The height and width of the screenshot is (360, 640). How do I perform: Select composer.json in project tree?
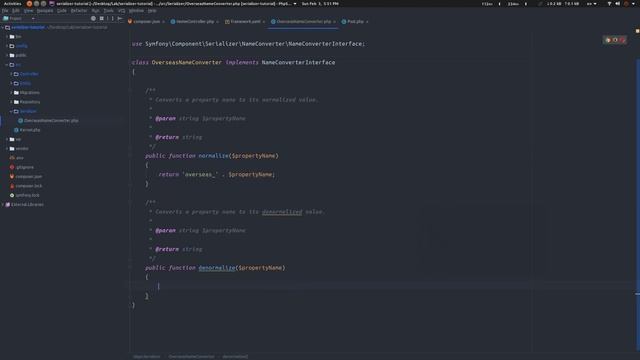coord(29,177)
